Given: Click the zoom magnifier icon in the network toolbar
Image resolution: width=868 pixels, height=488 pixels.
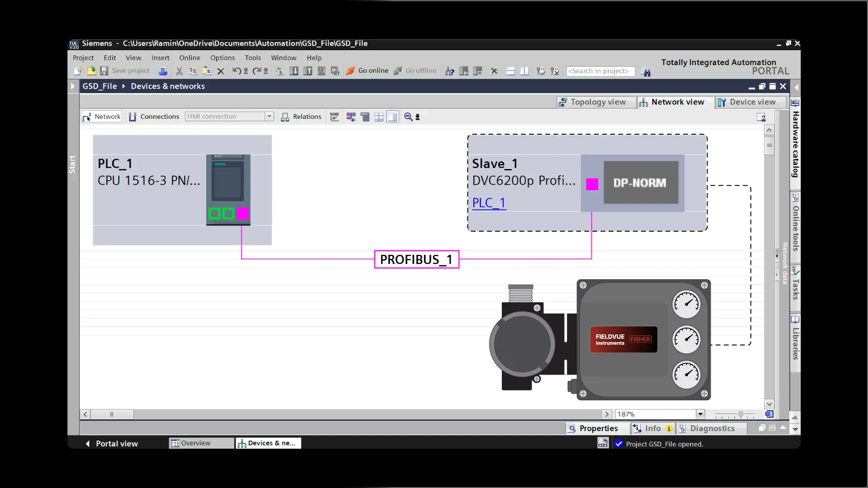Looking at the screenshot, I should pos(408,117).
